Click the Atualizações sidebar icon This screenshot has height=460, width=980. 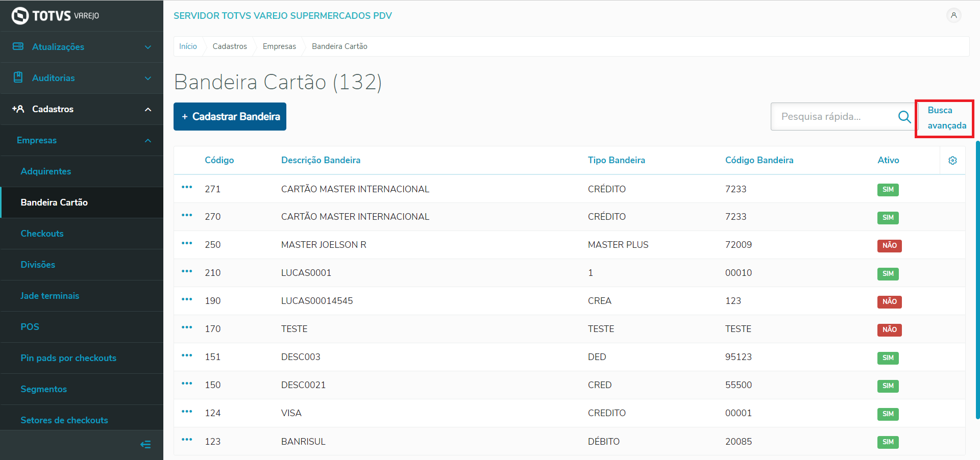(18, 46)
